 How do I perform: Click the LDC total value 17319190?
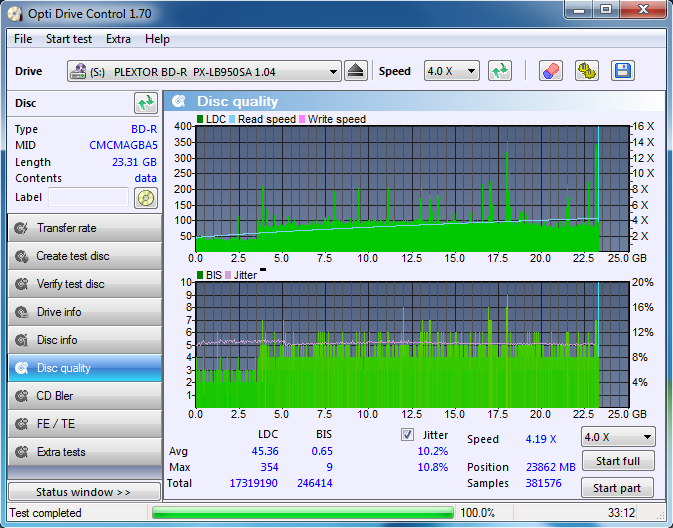(254, 483)
